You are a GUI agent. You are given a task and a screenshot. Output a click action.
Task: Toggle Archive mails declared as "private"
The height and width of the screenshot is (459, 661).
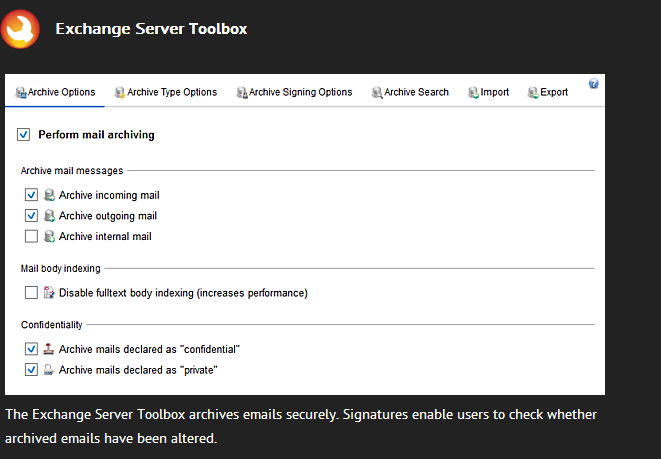[31, 370]
